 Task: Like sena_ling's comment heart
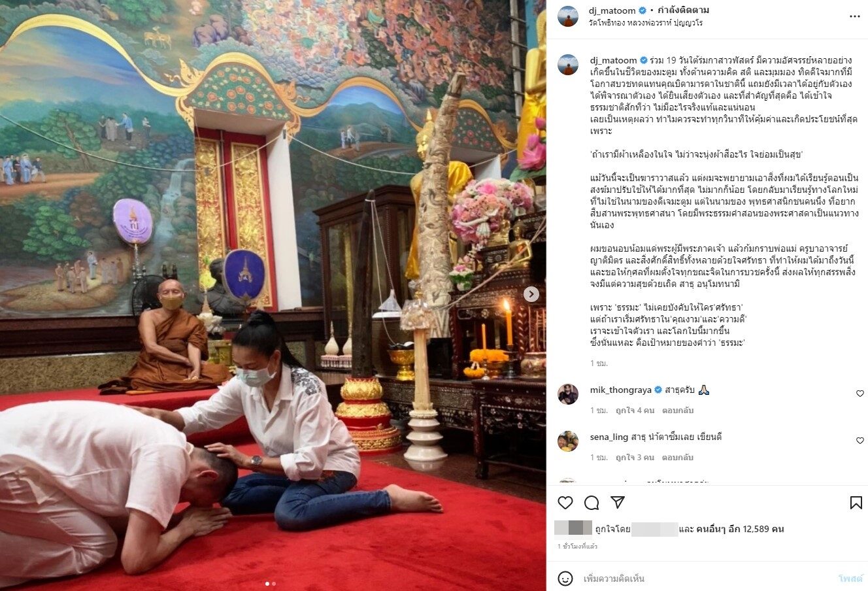click(860, 441)
